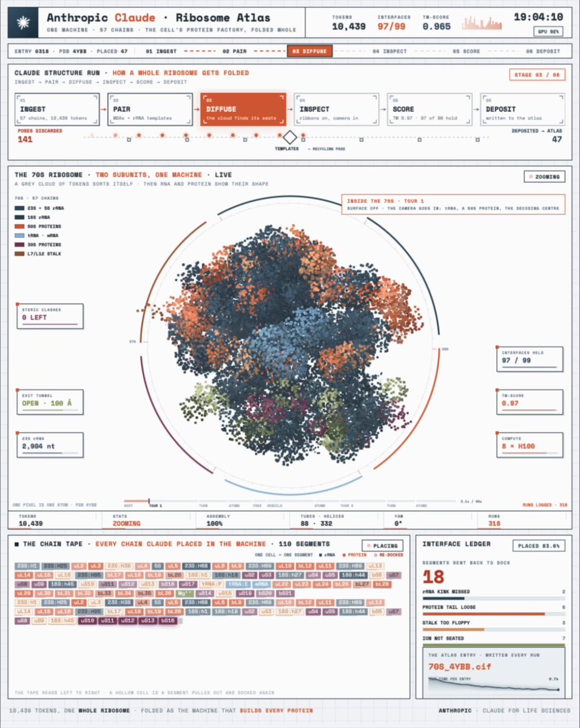Click the TOUR 1 playhead on the tour timeline

coord(149,502)
